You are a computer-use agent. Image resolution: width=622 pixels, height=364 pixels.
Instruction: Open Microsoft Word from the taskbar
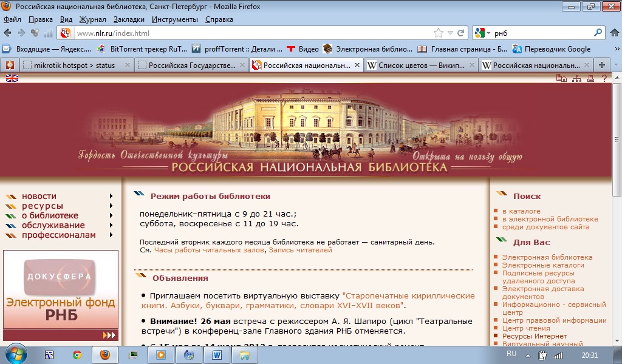point(217,355)
